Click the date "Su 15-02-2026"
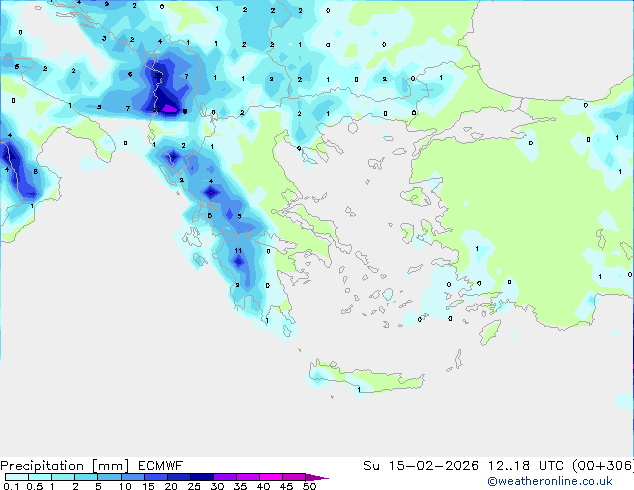634x490 pixels. pos(421,466)
